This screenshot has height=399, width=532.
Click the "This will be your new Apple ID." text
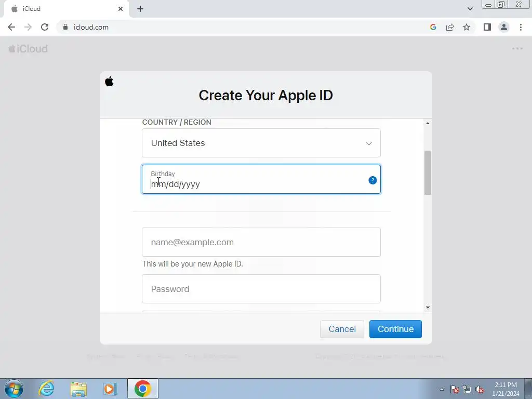[x=192, y=264]
